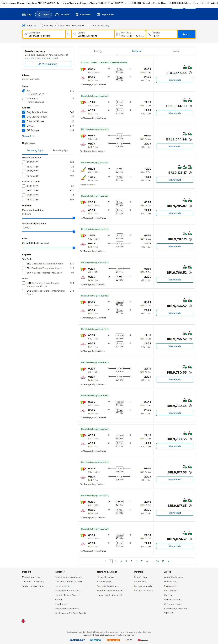Click the swap origin and destination arrows icon
Image resolution: width=218 pixels, height=644 pixels.
click(x=69, y=34)
